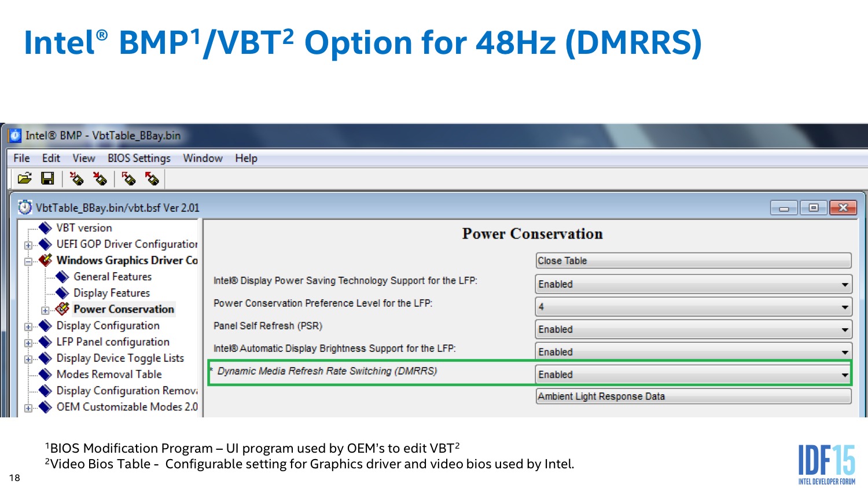Collapse Windows Graphics Driver Configuration node

28,261
